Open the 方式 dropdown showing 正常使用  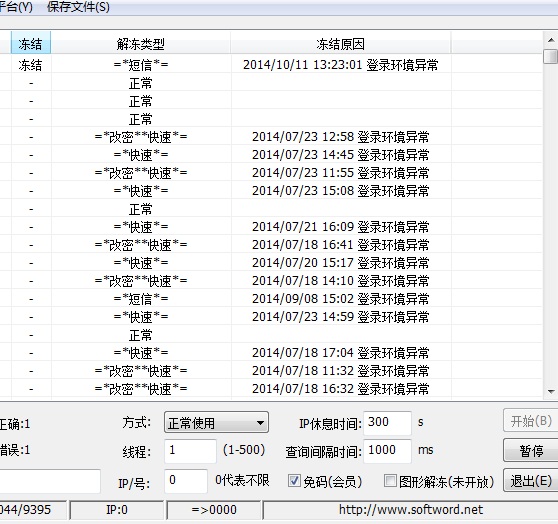point(216,423)
